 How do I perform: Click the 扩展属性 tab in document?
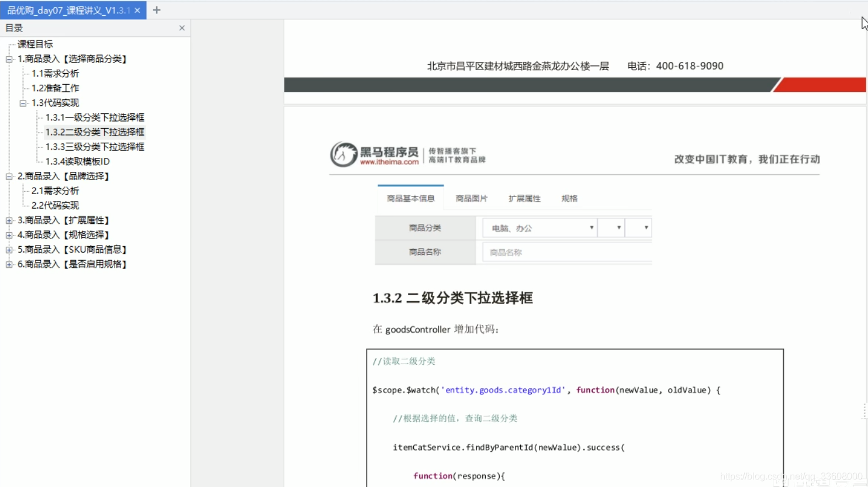[x=524, y=199]
